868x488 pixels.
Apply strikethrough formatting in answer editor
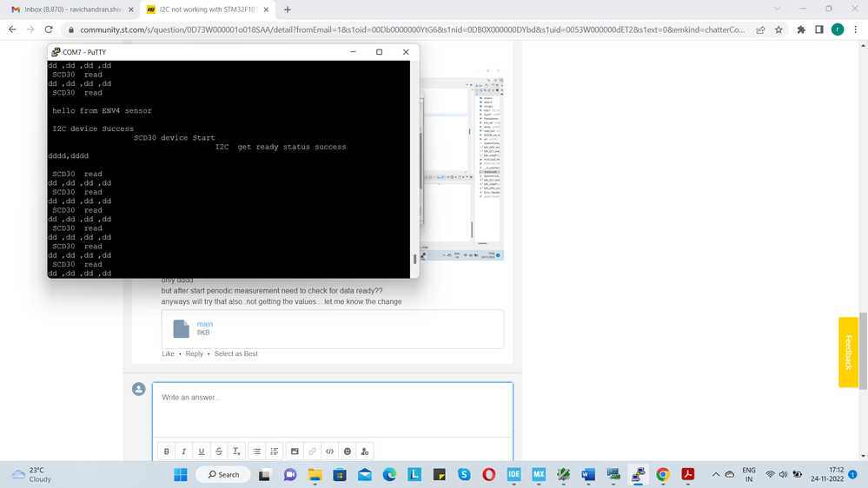pos(219,452)
